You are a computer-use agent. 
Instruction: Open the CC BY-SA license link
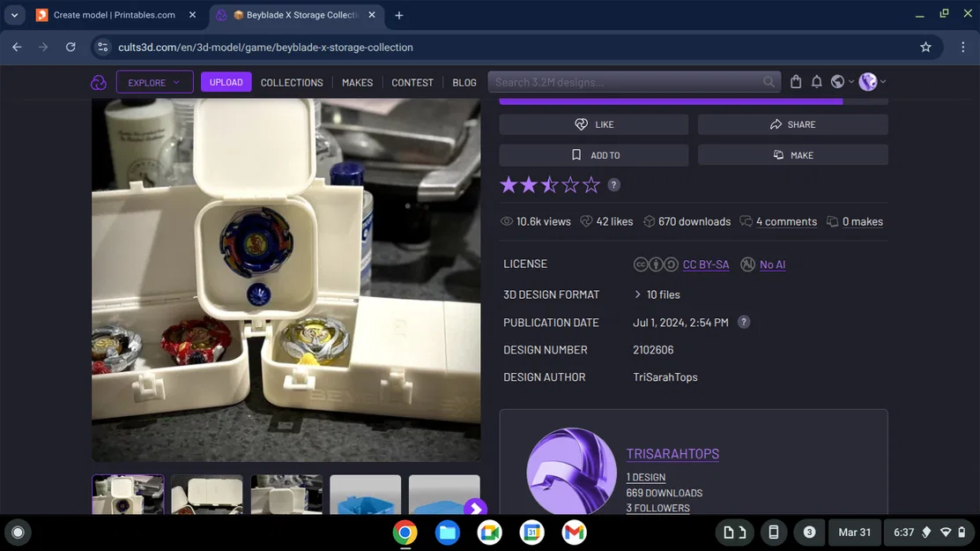706,264
